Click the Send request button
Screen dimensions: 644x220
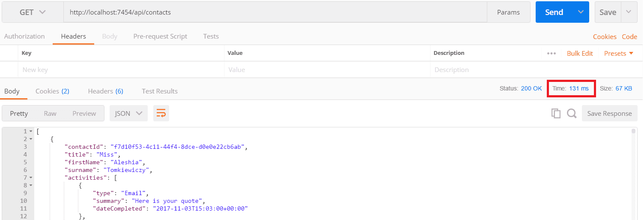point(554,12)
